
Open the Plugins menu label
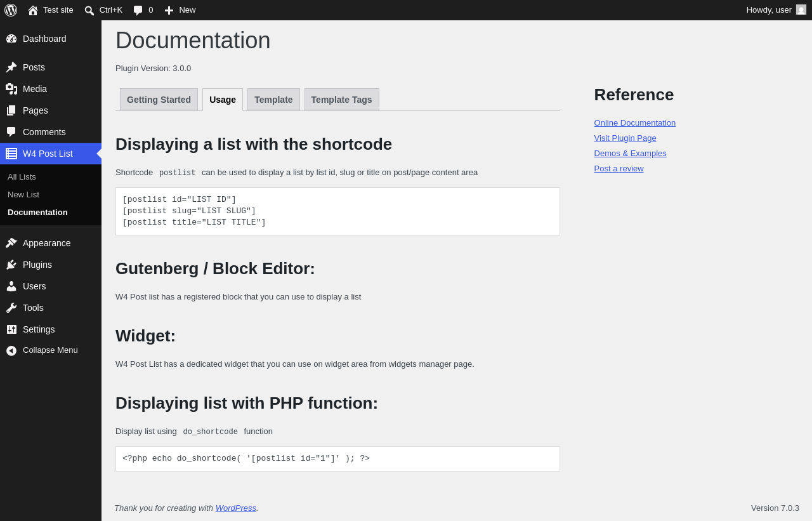point(37,265)
